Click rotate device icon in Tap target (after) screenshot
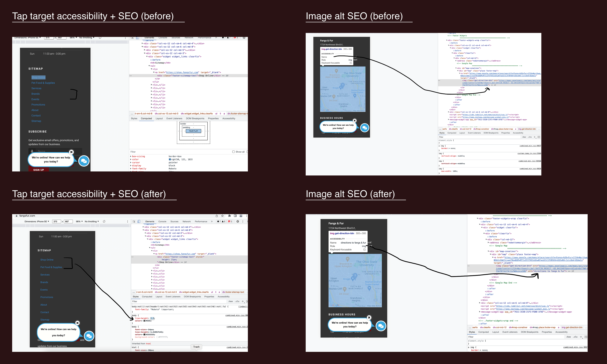 pos(104,221)
